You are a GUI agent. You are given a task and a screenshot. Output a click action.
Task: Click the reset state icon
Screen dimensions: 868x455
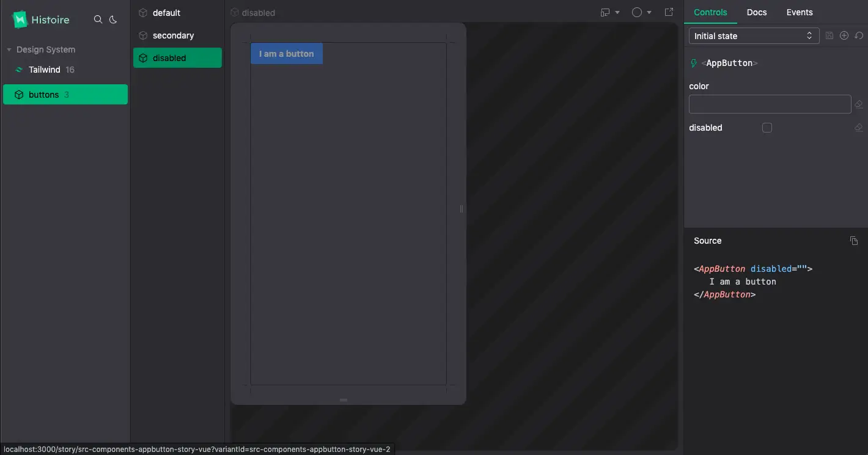coord(859,36)
